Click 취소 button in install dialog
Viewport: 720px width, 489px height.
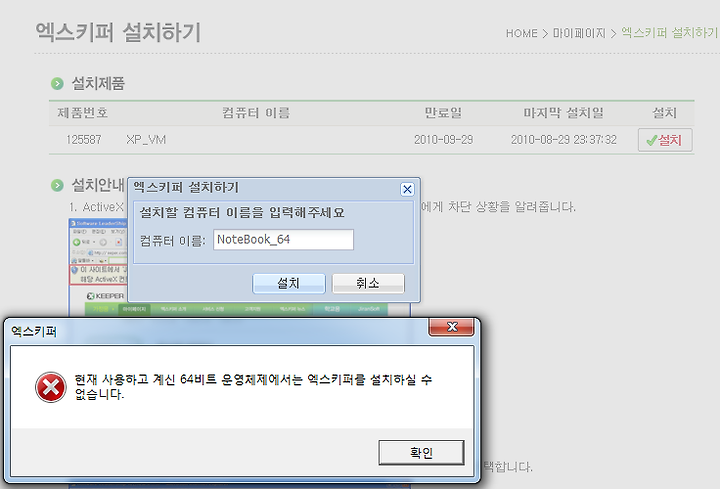pos(368,283)
